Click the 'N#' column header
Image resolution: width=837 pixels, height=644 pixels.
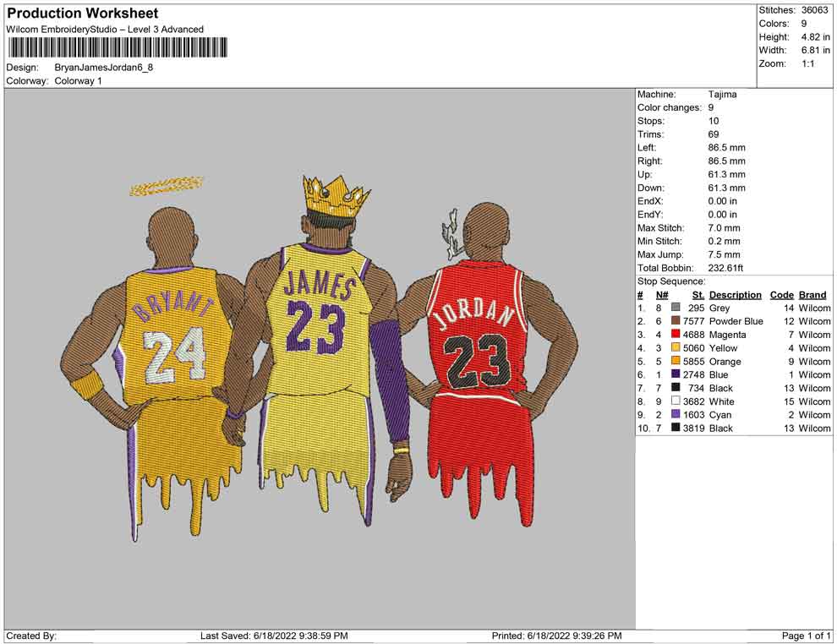pos(662,295)
